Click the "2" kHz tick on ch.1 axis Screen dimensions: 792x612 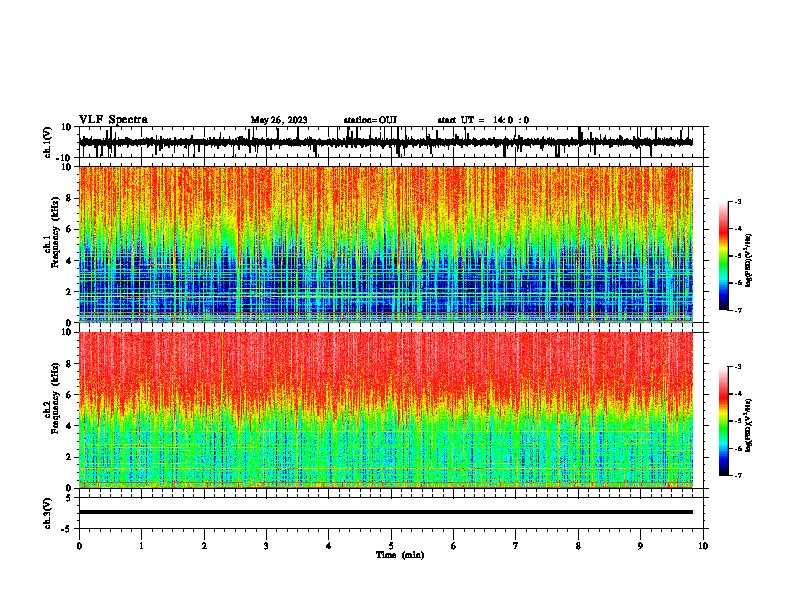(70, 292)
